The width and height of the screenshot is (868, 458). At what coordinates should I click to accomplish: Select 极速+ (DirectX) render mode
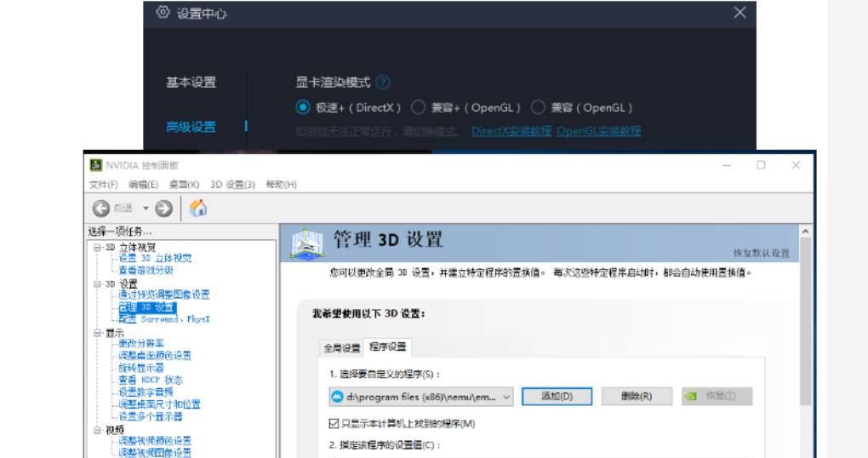click(x=303, y=107)
